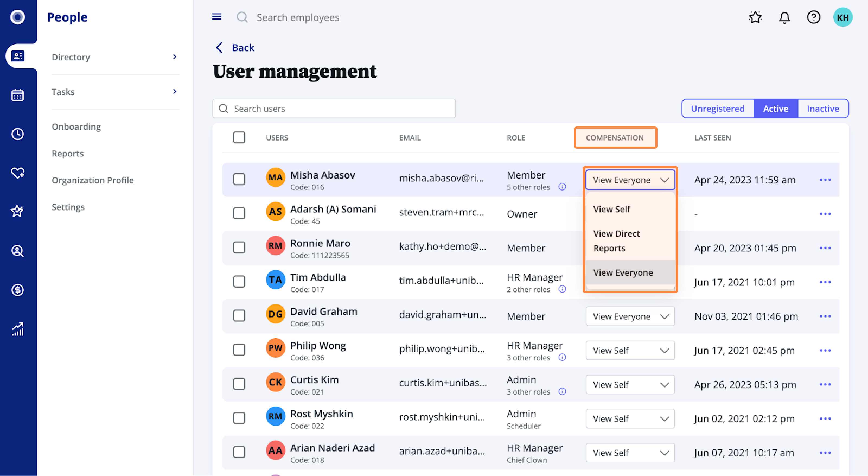Image resolution: width=868 pixels, height=476 pixels.
Task: Click the app logo icon in sidebar
Action: pyautogui.click(x=18, y=17)
